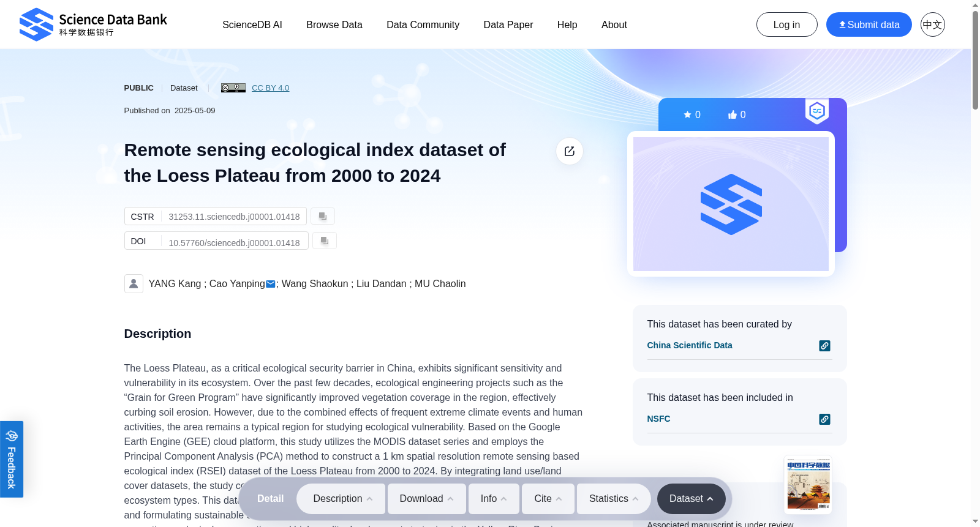Open the Feedback side tab
Image resolution: width=980 pixels, height=527 pixels.
tap(12, 459)
